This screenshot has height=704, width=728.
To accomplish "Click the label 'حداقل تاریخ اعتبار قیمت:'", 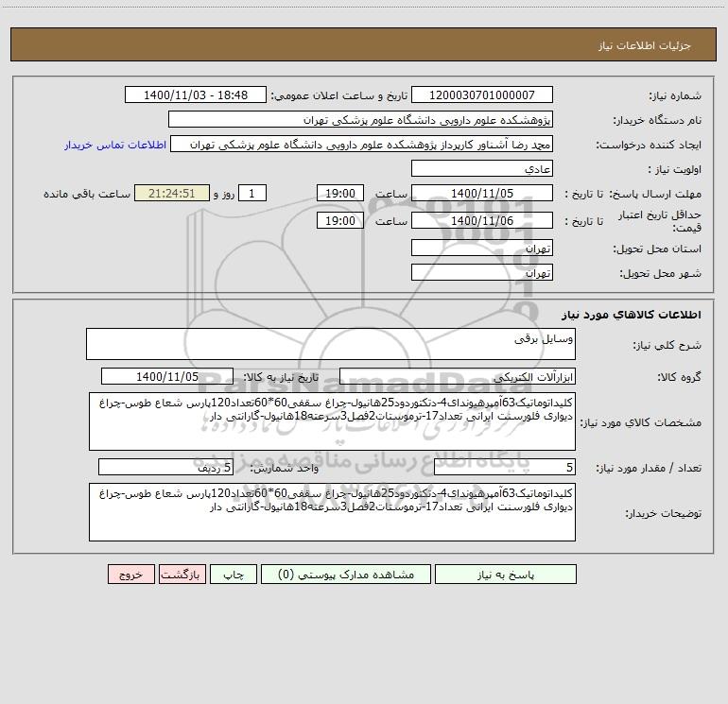I will click(659, 221).
